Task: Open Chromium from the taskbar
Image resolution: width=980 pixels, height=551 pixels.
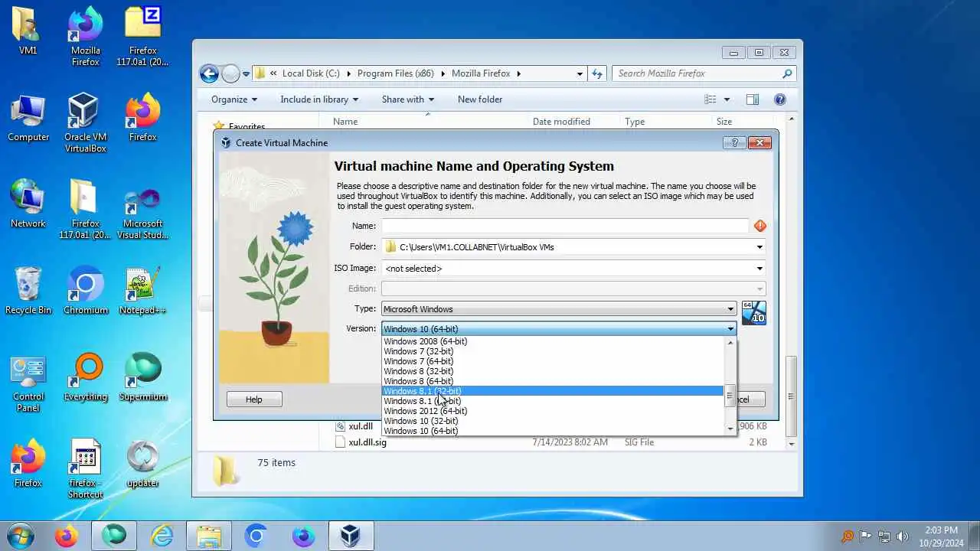Action: [256, 536]
